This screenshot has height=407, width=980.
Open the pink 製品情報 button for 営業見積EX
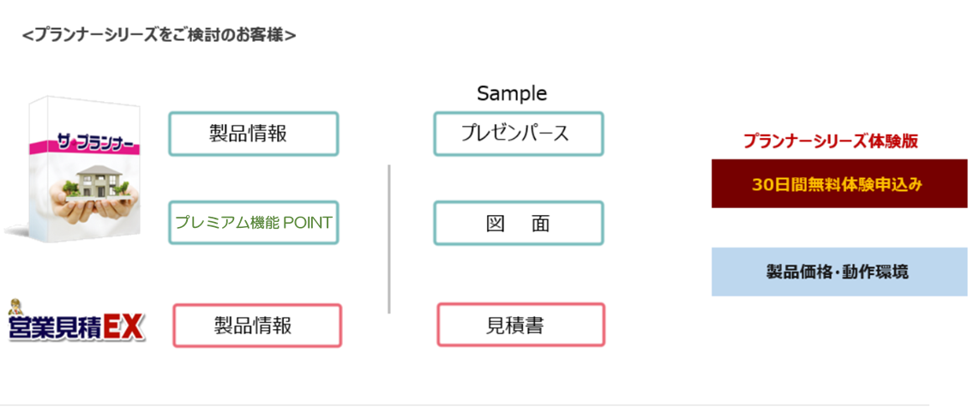click(257, 326)
